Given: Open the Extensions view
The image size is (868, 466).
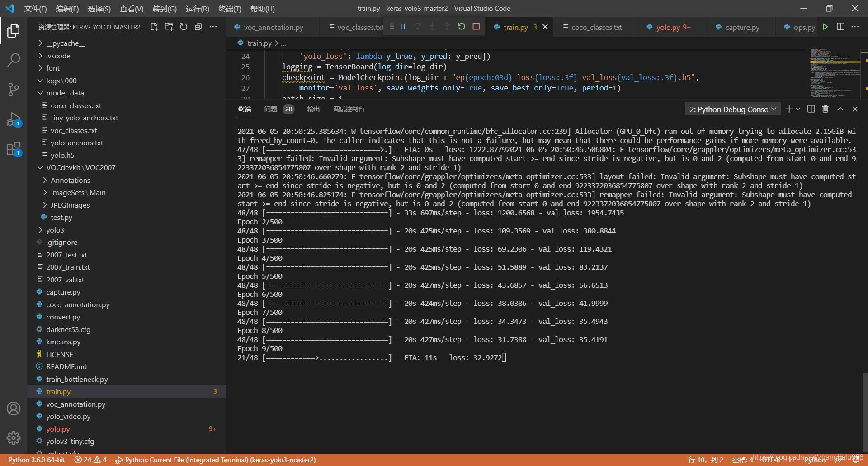Looking at the screenshot, I should pos(14,149).
